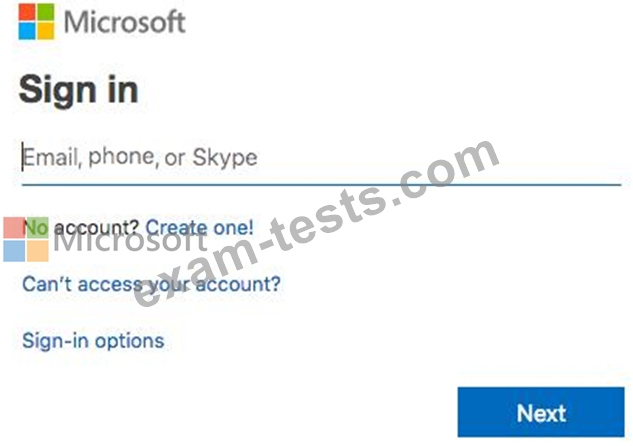Open "Can't access your account?" link
This screenshot has width=633, height=446.
(x=151, y=284)
